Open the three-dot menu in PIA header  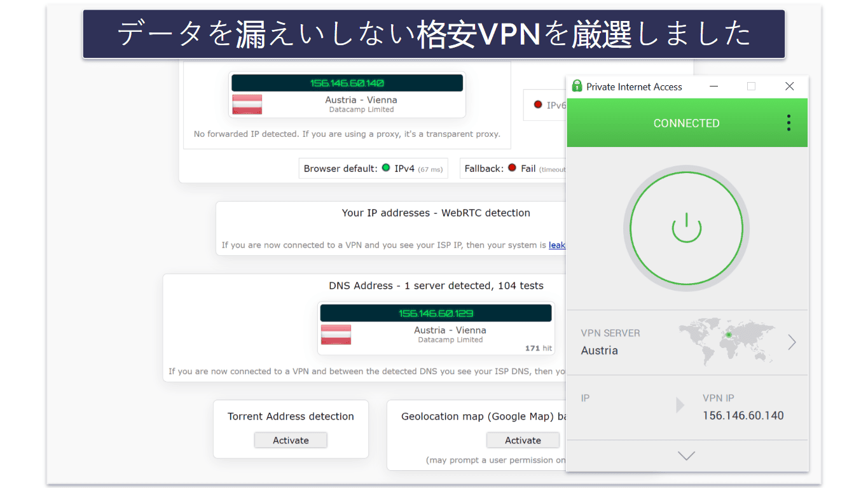(789, 123)
